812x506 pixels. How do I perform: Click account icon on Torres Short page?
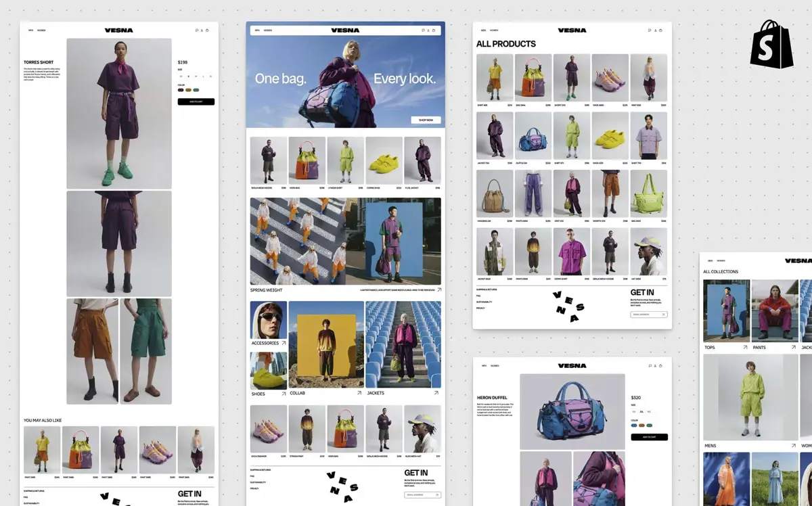(202, 30)
